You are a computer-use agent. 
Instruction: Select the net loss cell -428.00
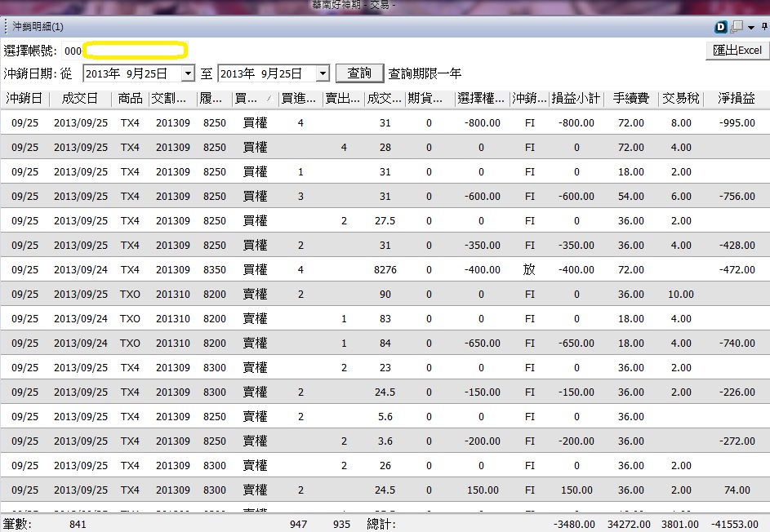[x=737, y=245]
